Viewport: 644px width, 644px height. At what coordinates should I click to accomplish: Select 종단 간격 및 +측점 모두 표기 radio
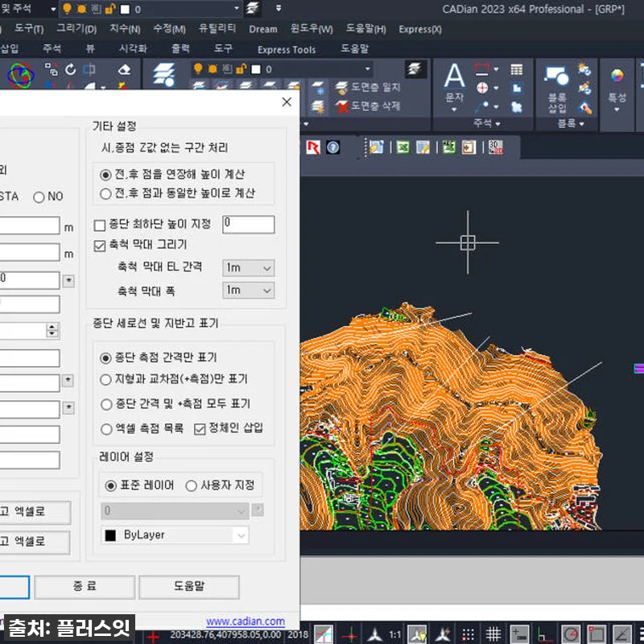[x=106, y=404]
